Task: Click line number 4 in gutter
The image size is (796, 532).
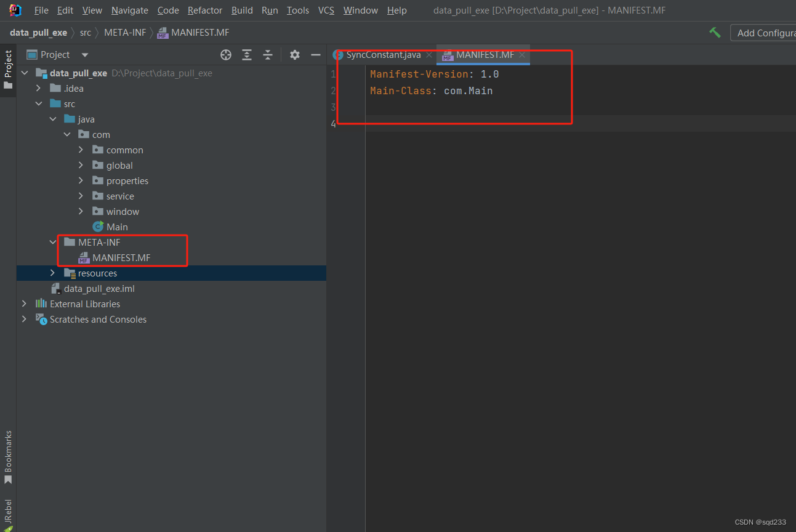Action: (x=333, y=124)
